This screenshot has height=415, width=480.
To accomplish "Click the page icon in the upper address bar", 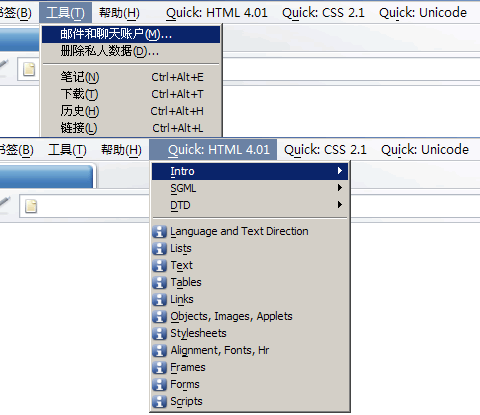I will click(x=29, y=69).
